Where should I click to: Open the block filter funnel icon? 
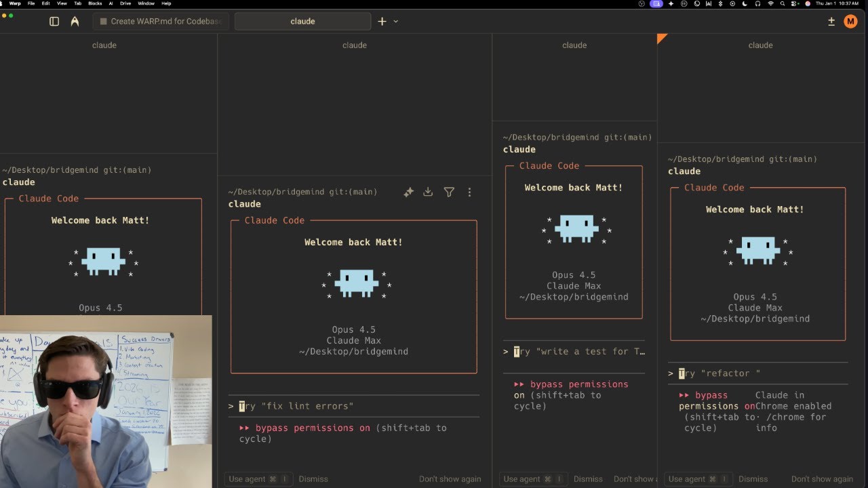[449, 192]
